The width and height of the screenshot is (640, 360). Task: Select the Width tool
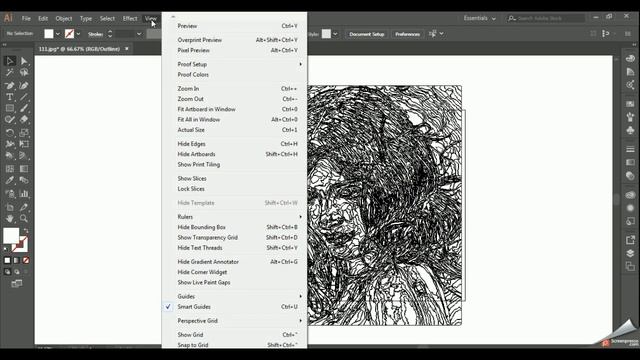[x=10, y=144]
